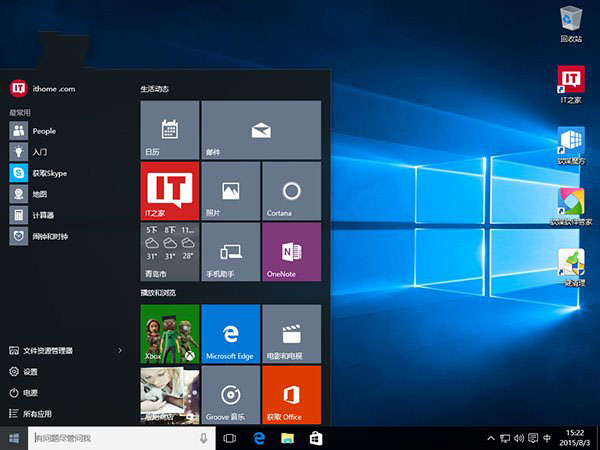Open the Xbox tile
600x450 pixels.
point(170,334)
